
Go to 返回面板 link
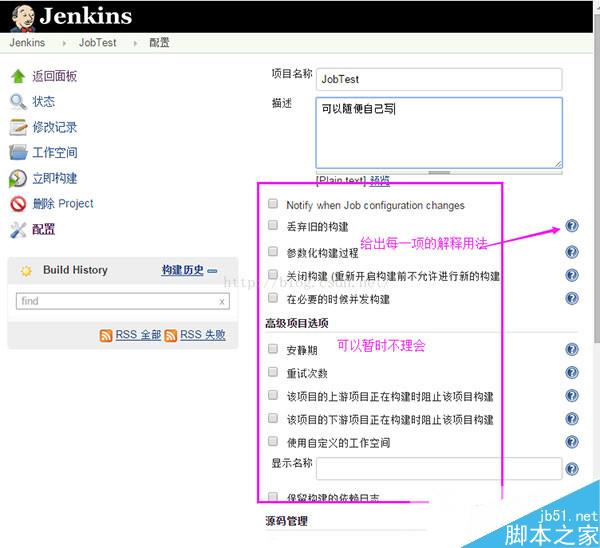[54, 76]
